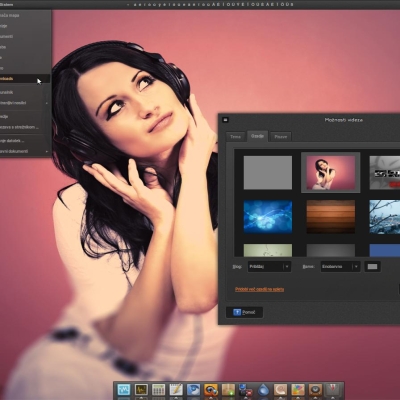Open the Slog dropdown showing Približaj

pyautogui.click(x=269, y=266)
